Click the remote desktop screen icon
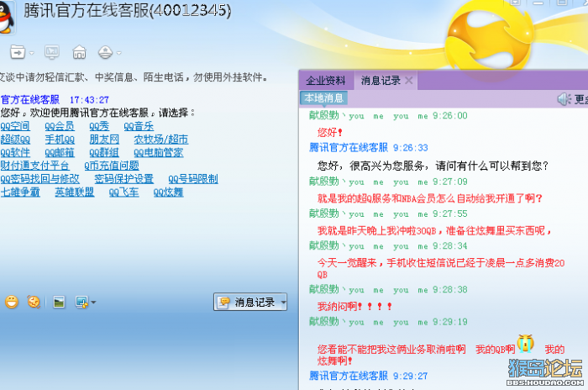The width and height of the screenshot is (588, 390). 52,52
